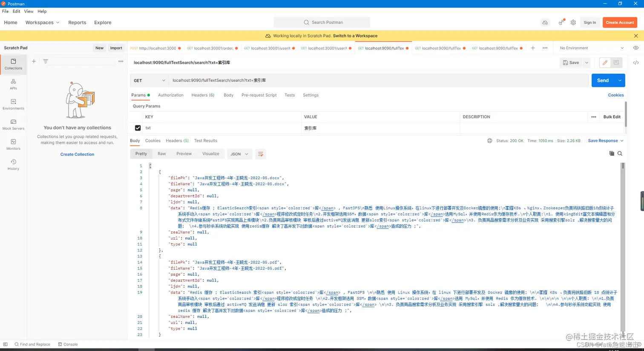Screen dimensions: 644x351
Task: Copy the response body with copy icon
Action: (612, 154)
